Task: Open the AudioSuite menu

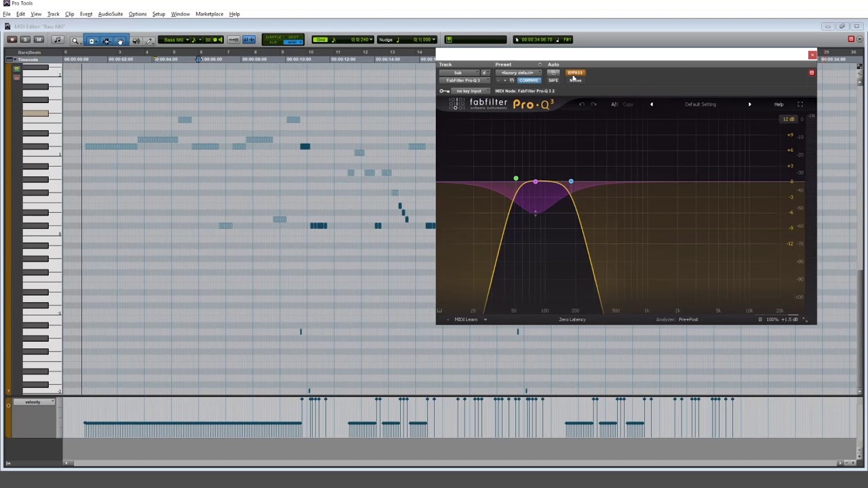Action: tap(111, 14)
